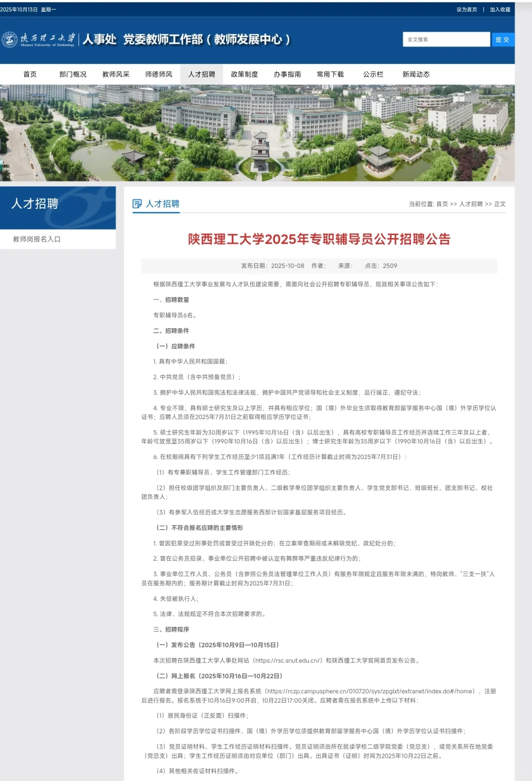Click the 二、招聘条件 heading
Viewport: 532px width, 781px height.
pos(171,331)
